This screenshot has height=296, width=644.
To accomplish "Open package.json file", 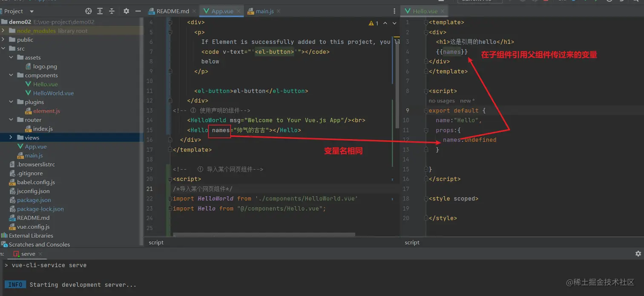I will pyautogui.click(x=34, y=200).
